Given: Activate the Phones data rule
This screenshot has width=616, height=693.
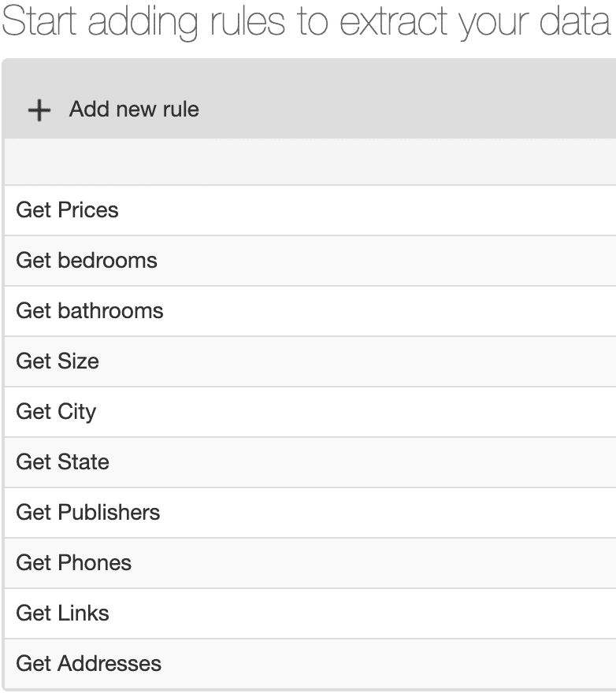Looking at the screenshot, I should (x=72, y=563).
